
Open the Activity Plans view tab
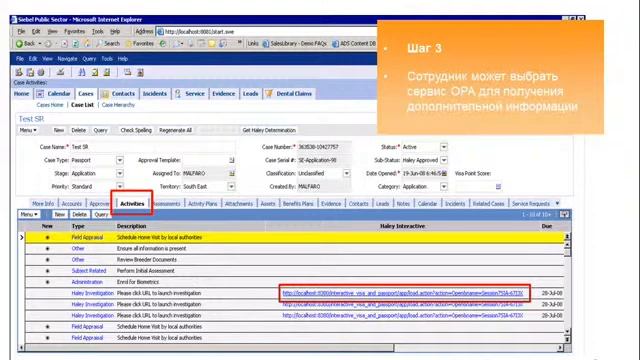(202, 204)
